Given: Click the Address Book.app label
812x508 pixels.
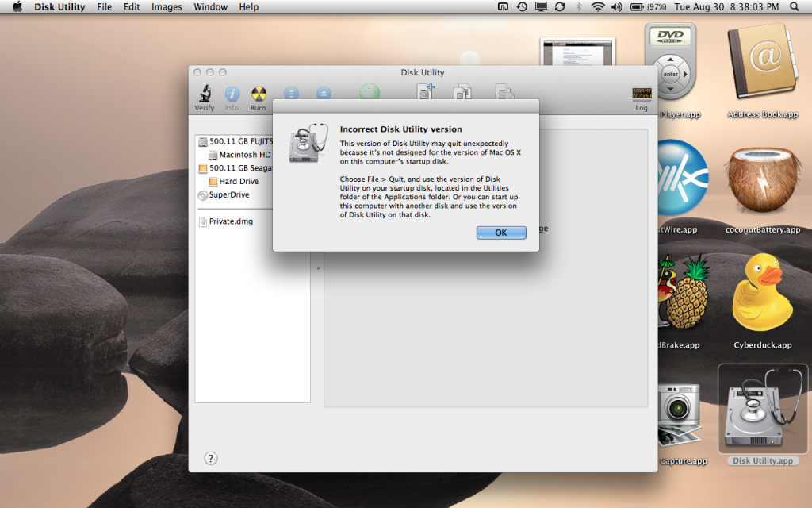Looking at the screenshot, I should (762, 114).
